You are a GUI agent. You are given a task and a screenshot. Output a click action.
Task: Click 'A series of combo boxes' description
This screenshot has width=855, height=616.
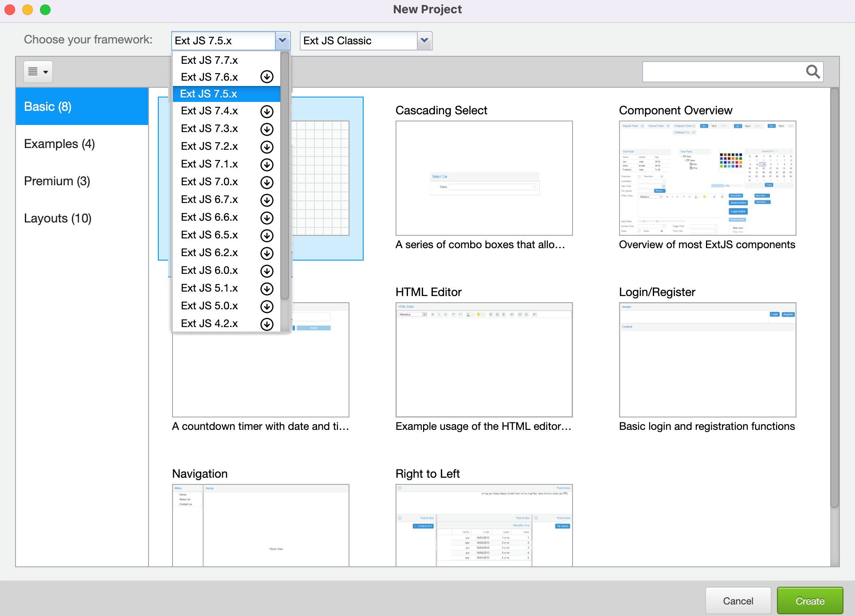pos(480,245)
